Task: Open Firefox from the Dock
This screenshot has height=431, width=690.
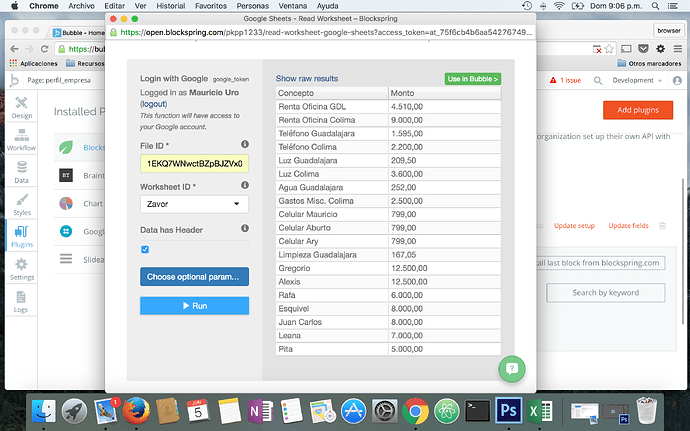Action: pos(136,410)
